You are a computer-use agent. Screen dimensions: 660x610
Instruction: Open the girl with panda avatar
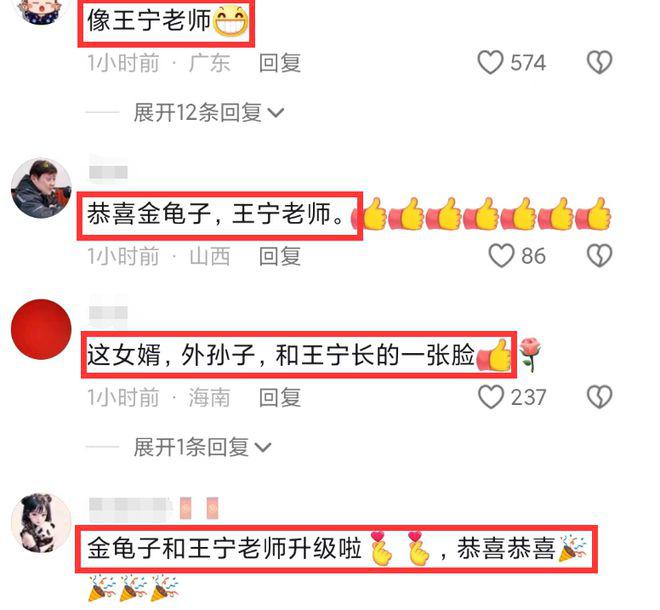[x=41, y=522]
